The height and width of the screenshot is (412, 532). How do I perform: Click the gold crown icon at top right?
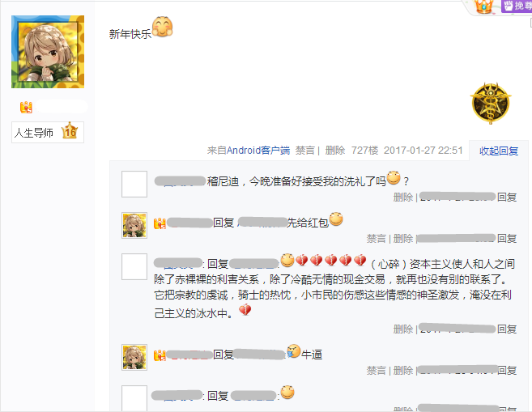tap(484, 6)
